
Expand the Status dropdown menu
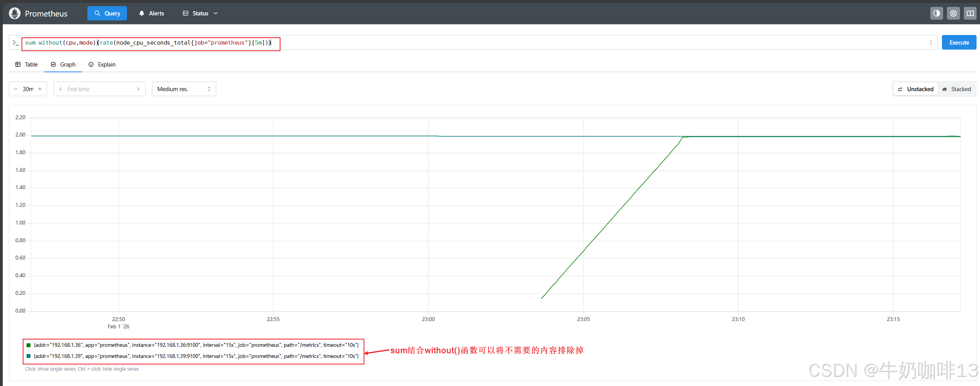coord(200,13)
